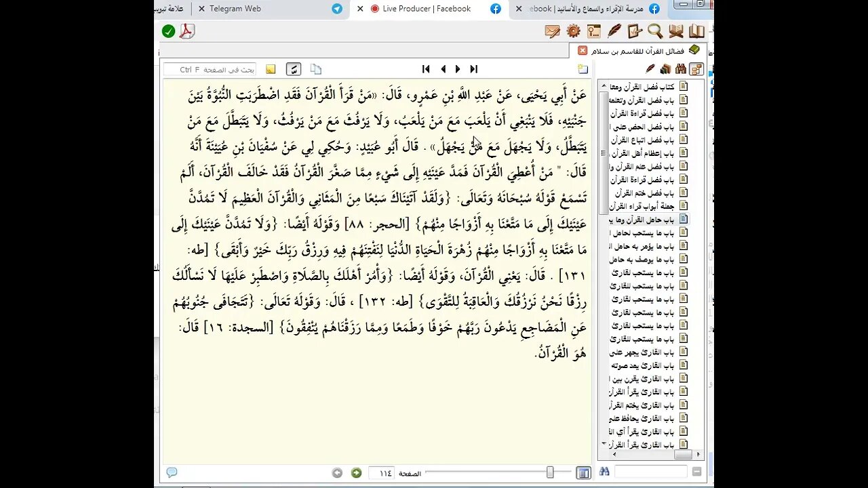Click the in-page search field
Image resolution: width=868 pixels, height=488 pixels.
tap(210, 69)
